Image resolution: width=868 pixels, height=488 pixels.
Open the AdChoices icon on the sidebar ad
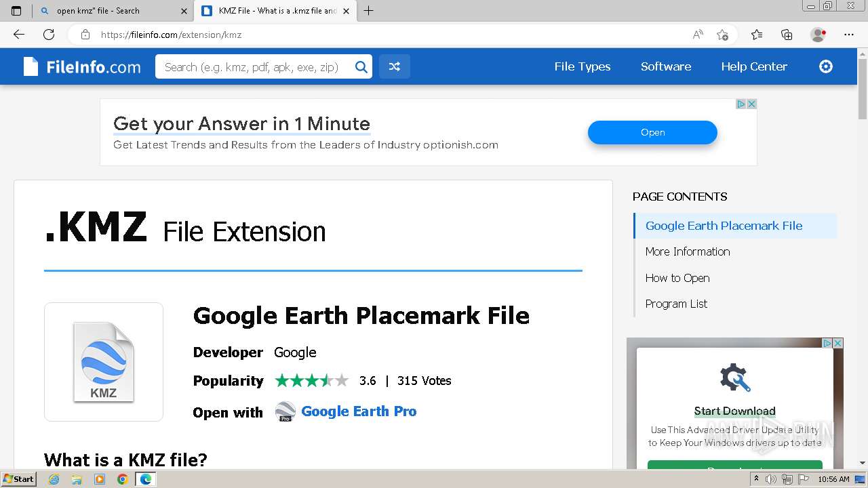pos(827,343)
